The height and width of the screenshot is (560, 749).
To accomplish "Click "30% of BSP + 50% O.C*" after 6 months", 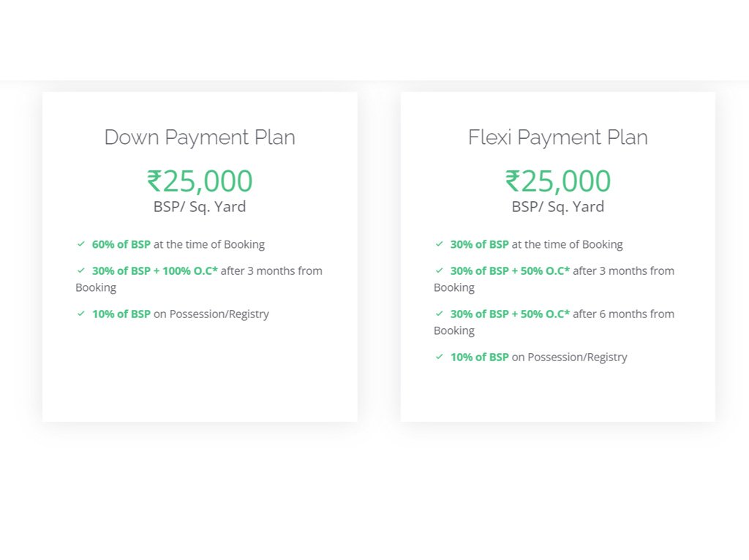I will [x=510, y=314].
